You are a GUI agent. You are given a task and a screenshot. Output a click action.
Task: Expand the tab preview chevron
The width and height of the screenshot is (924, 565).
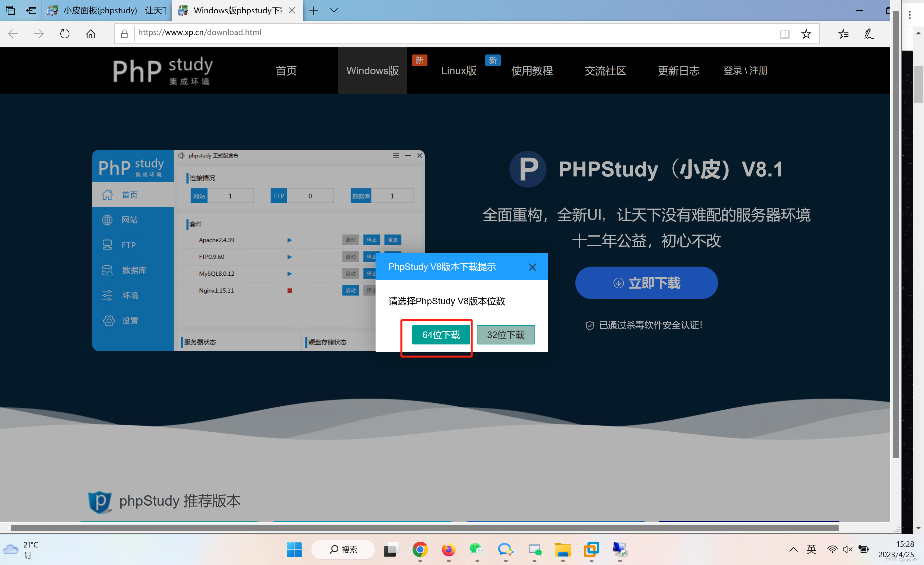(x=334, y=10)
